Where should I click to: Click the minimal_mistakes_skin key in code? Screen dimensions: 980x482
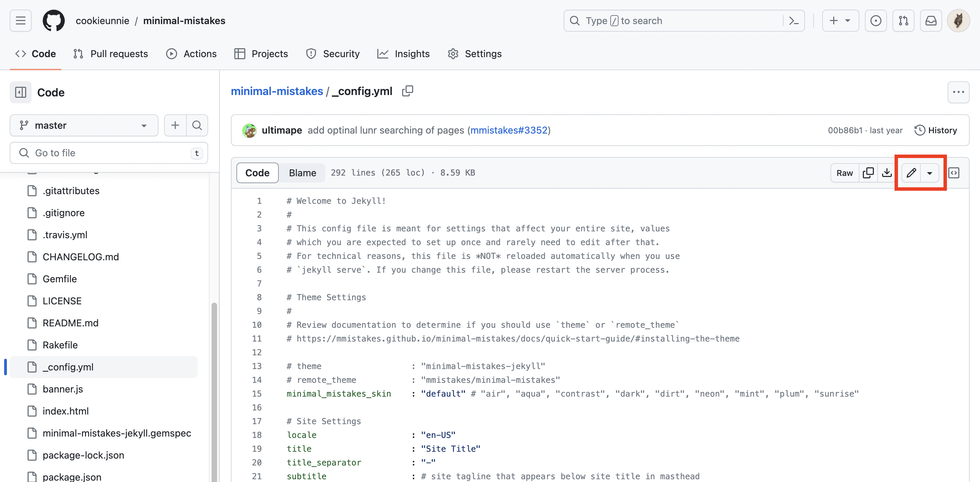tap(339, 394)
